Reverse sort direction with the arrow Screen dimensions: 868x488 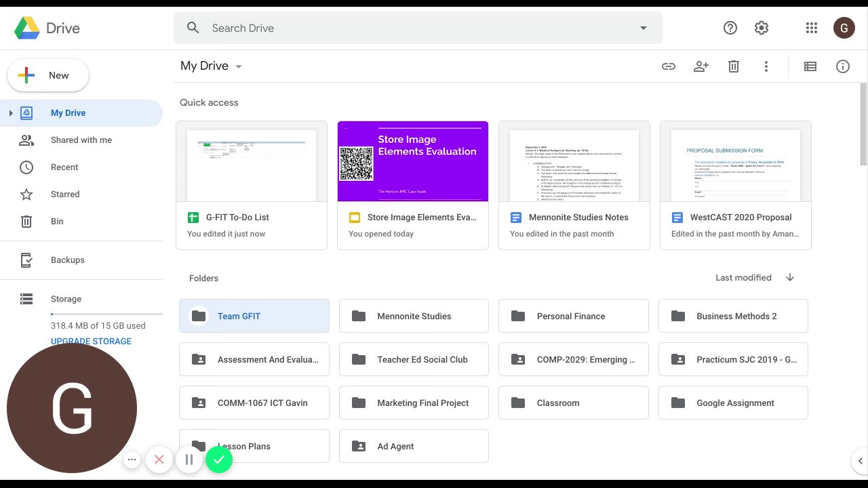790,278
